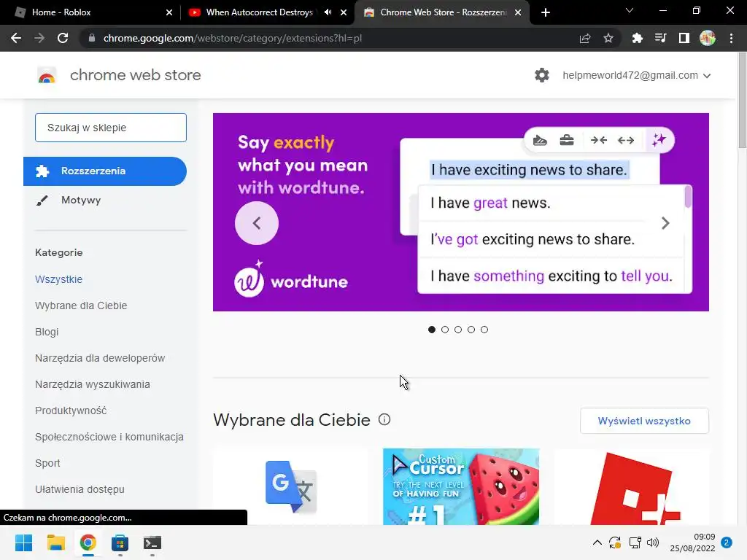Open the notification center badge
This screenshot has height=560, width=747.
[x=727, y=542]
